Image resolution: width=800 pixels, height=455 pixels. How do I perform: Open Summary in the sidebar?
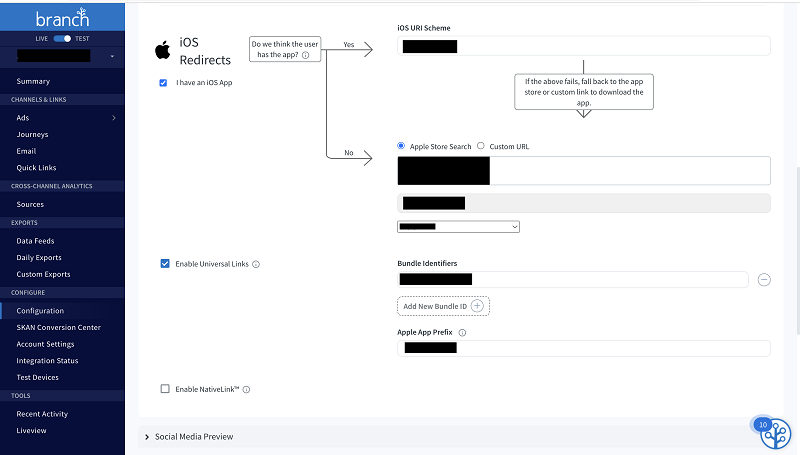(33, 81)
